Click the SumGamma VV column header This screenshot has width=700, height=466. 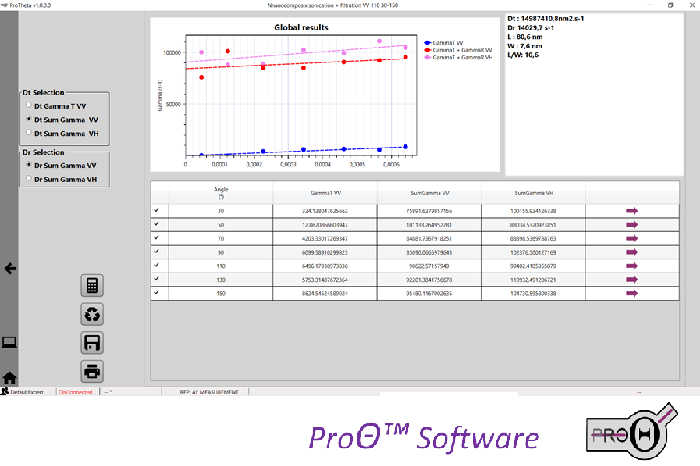[x=429, y=190]
